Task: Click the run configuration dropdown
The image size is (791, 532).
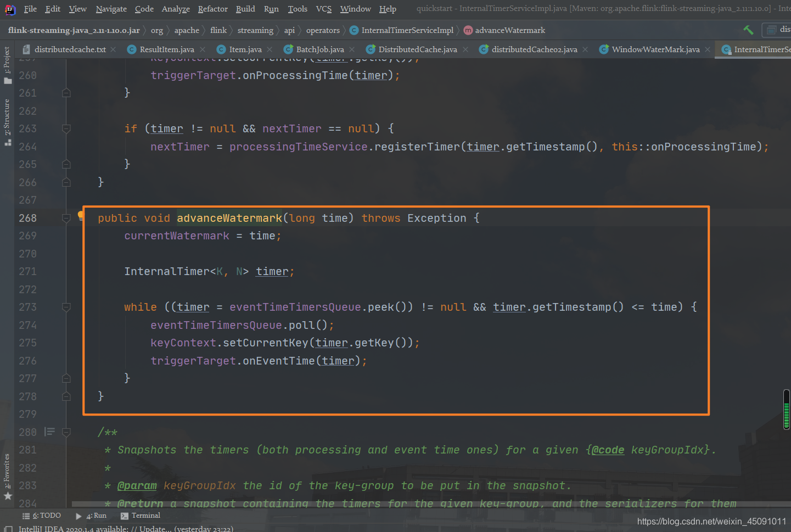Action: (x=777, y=30)
